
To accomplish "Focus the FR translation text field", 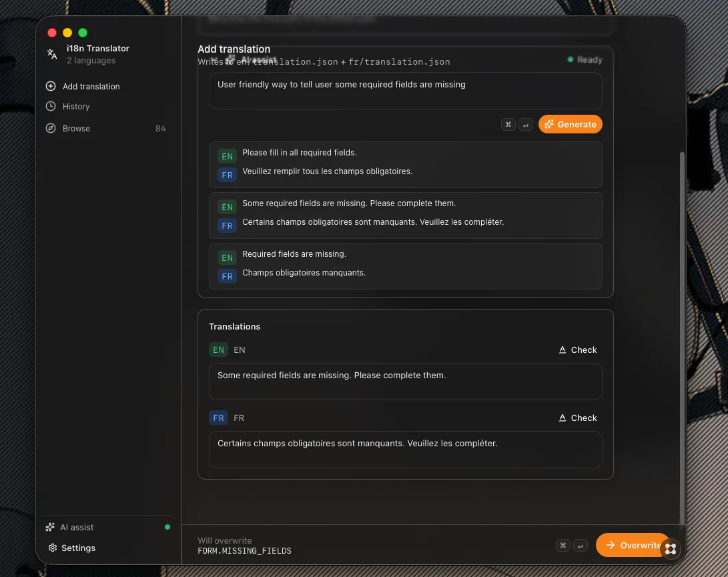I will pyautogui.click(x=405, y=450).
